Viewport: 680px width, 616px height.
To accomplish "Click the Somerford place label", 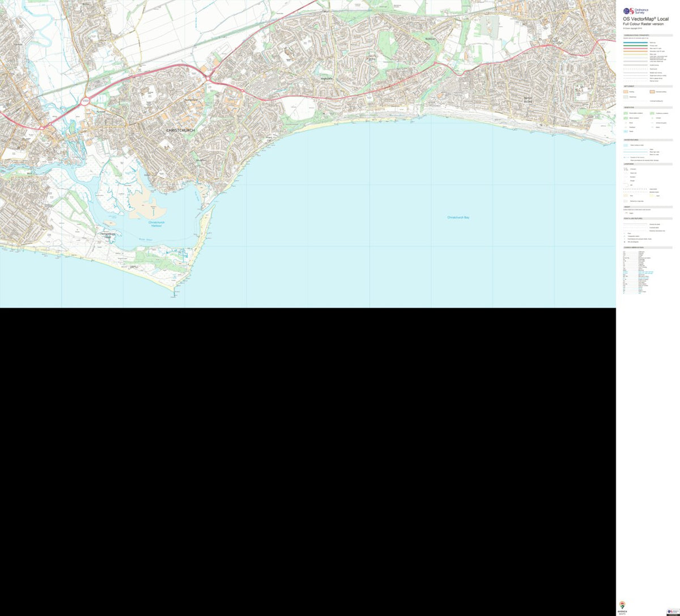I will (191, 100).
